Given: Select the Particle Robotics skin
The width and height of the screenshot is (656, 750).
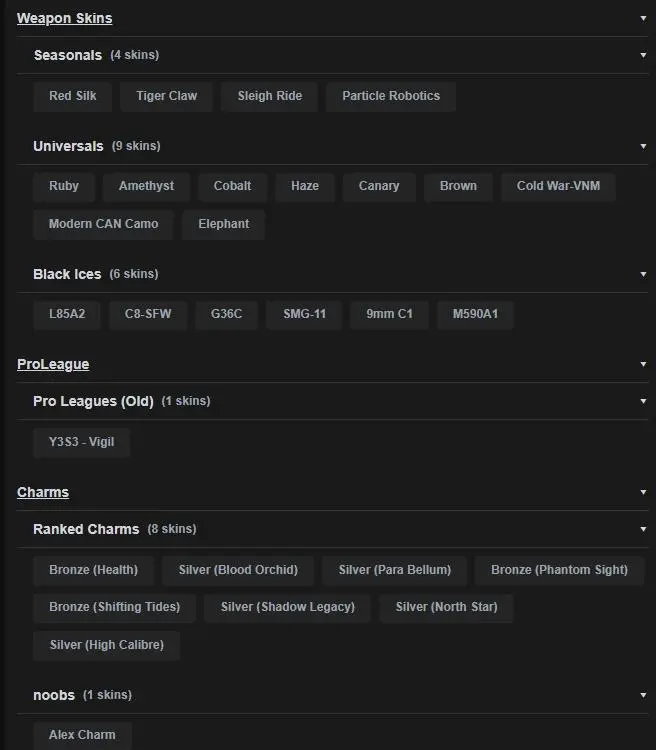Looking at the screenshot, I should coord(391,96).
